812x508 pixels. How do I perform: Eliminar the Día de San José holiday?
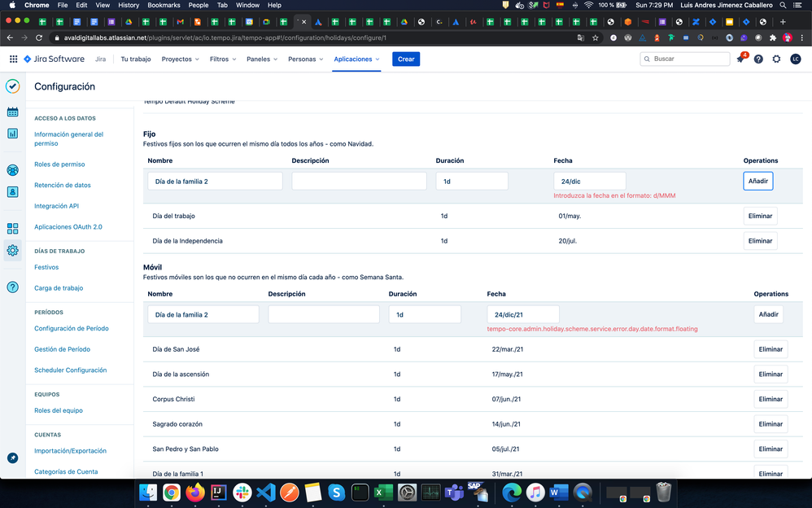[x=771, y=349]
